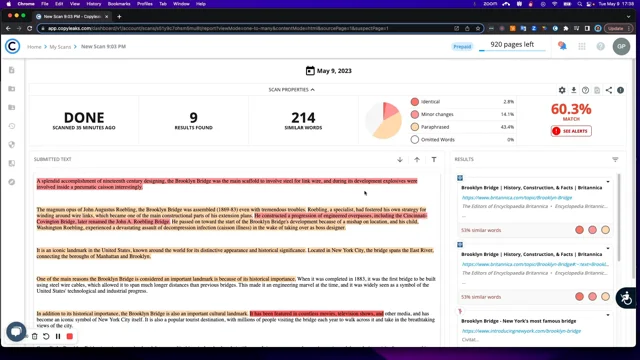Screen dimensions: 640x360
Task: Go to Home breadcrumb
Action: [x=34, y=47]
